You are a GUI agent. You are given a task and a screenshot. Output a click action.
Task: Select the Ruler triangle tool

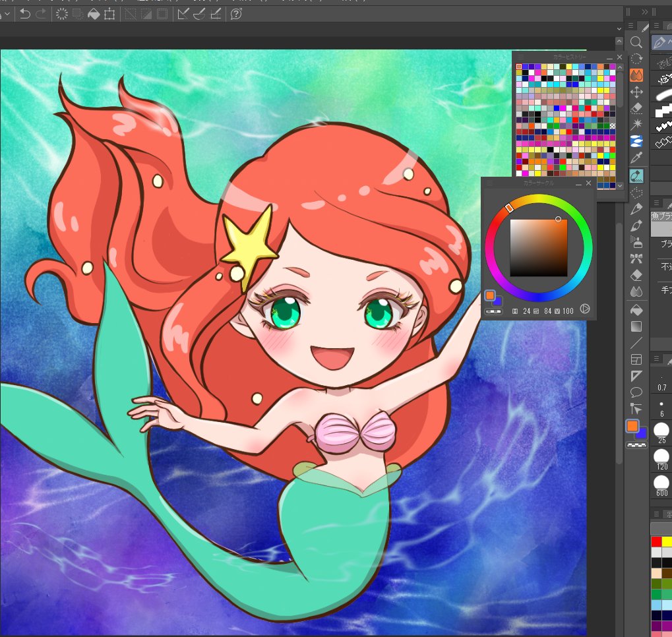[x=636, y=376]
